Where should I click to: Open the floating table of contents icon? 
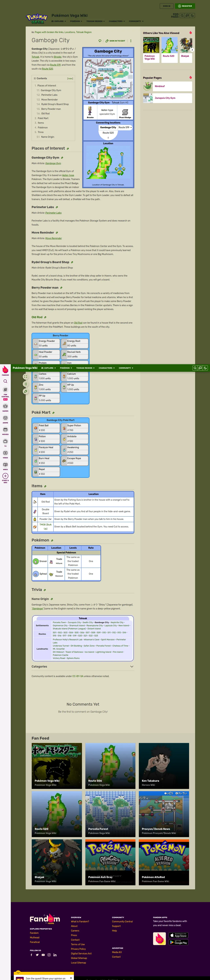coord(26,384)
